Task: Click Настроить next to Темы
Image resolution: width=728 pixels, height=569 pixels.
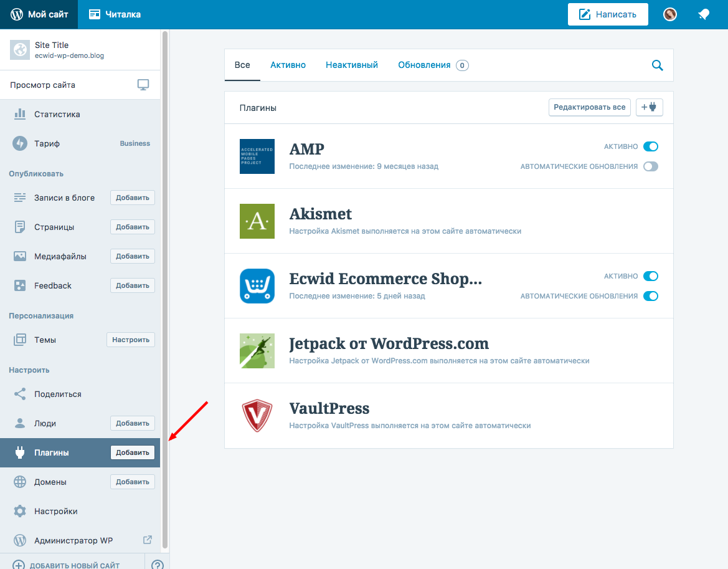Action: coord(130,340)
